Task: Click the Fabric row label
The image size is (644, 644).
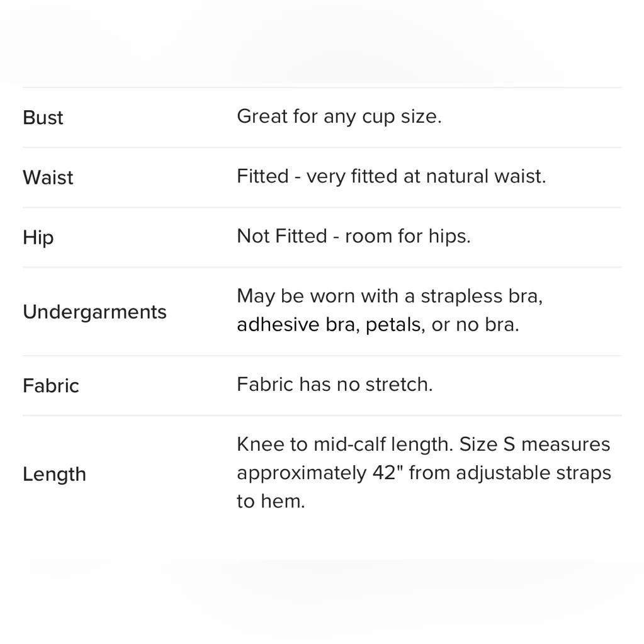Action: (50, 385)
